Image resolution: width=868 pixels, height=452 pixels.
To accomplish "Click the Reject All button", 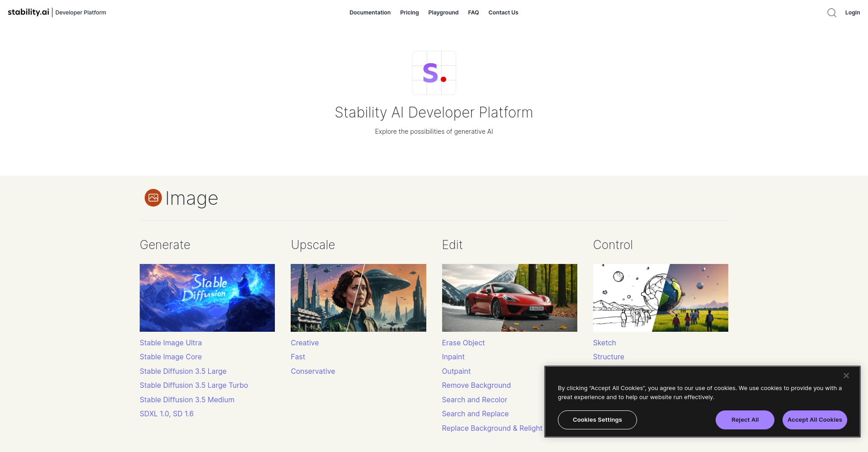I will tap(745, 420).
